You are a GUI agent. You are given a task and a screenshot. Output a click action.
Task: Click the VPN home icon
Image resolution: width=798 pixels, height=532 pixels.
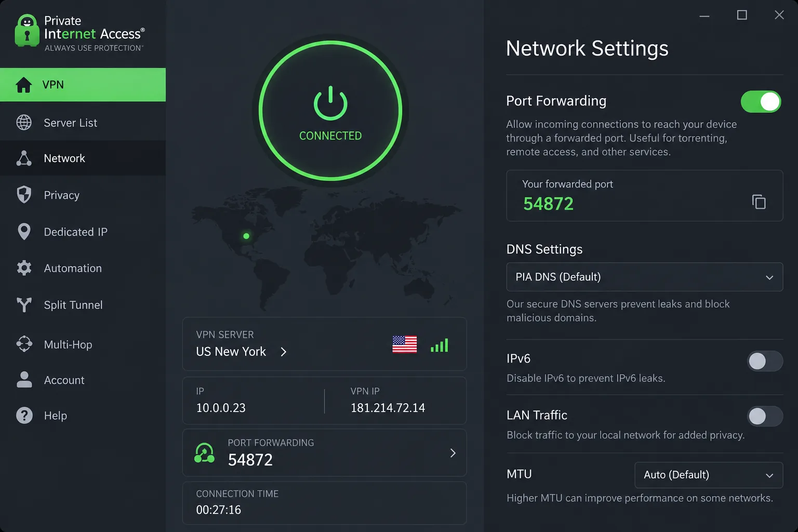pyautogui.click(x=24, y=85)
